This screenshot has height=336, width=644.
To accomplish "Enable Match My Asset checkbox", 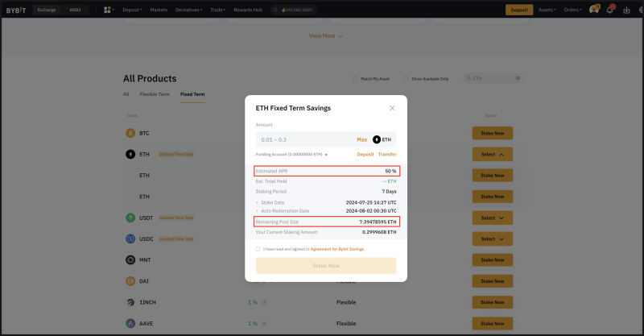I will tap(354, 79).
